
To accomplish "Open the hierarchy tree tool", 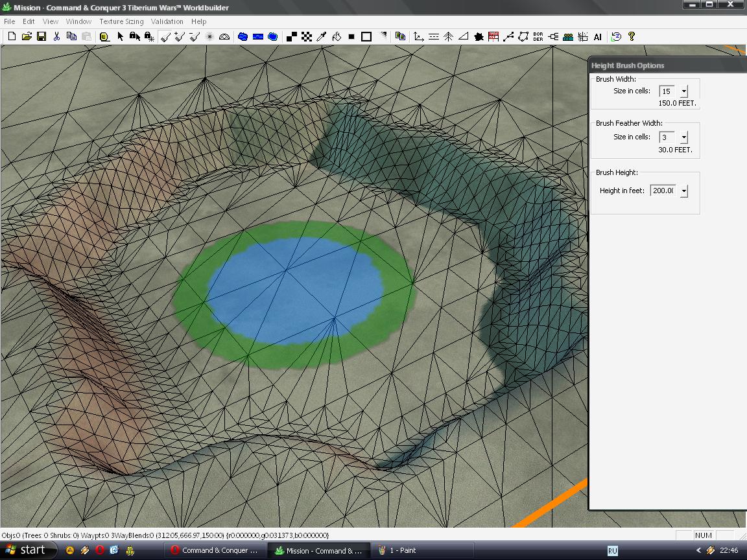I will [x=553, y=37].
